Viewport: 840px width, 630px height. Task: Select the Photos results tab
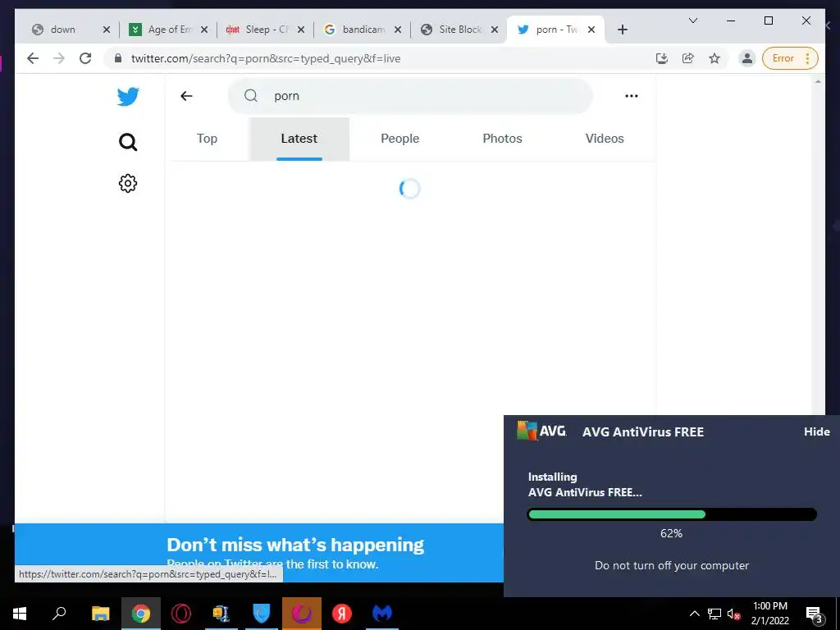(502, 139)
